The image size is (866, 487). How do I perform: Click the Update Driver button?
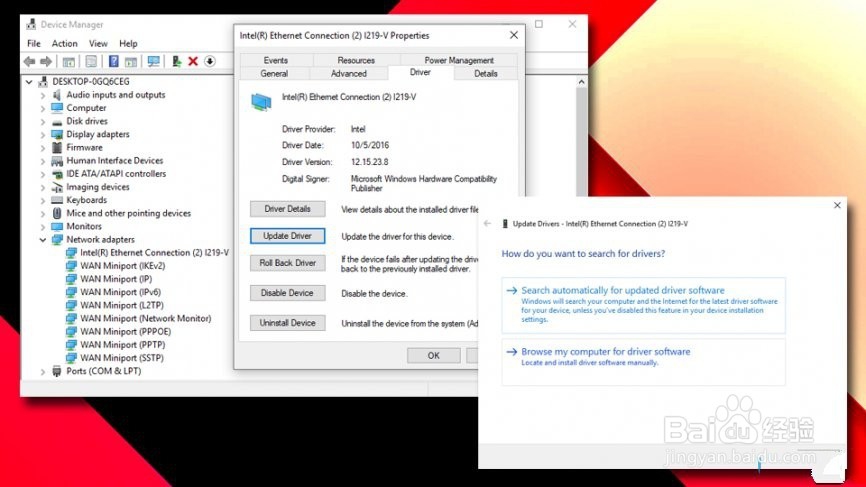(287, 236)
